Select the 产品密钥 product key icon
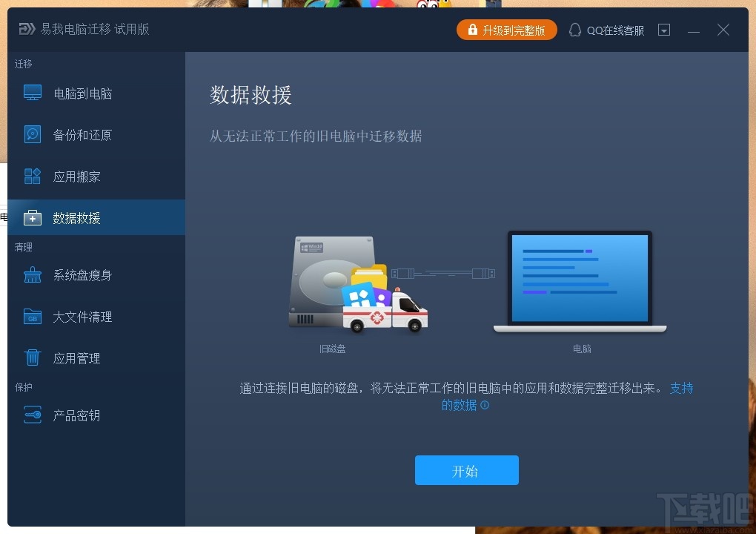Screen dimensions: 756x534 (x=32, y=415)
